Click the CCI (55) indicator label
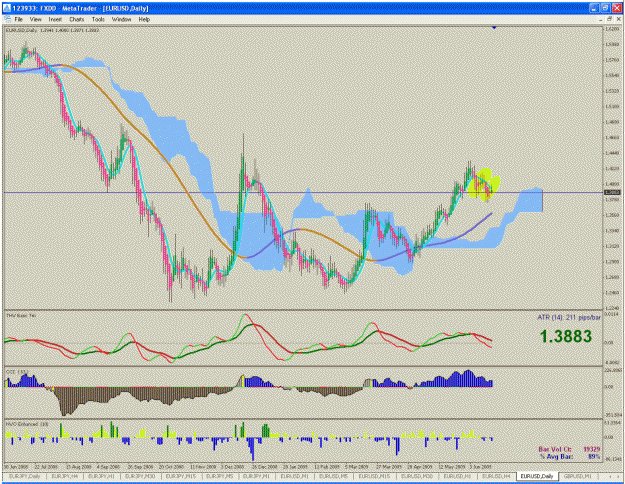 [x=17, y=372]
